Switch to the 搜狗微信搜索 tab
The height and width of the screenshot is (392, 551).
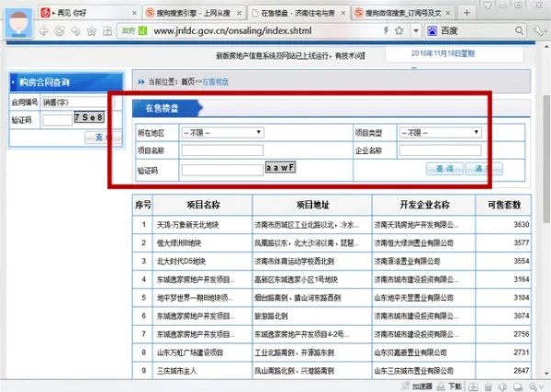(x=403, y=13)
